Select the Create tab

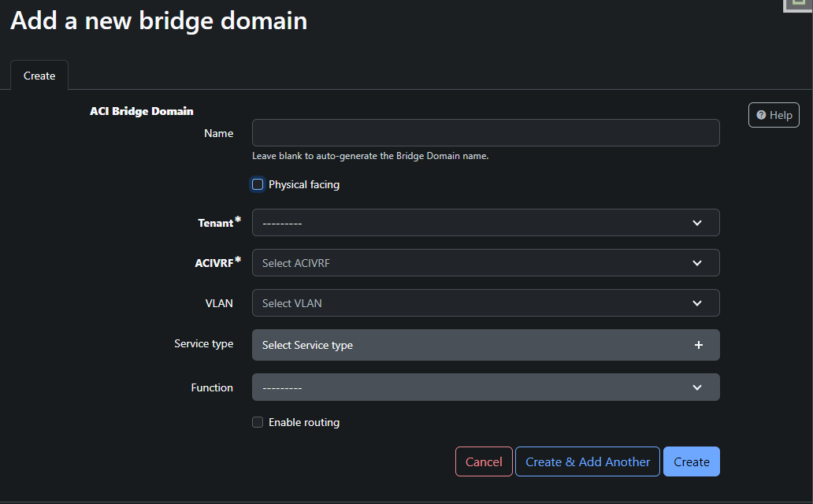(x=39, y=76)
